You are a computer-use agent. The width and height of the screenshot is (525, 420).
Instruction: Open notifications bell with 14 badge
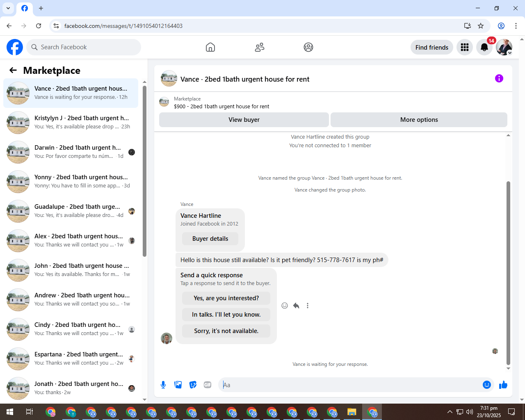pos(484,47)
